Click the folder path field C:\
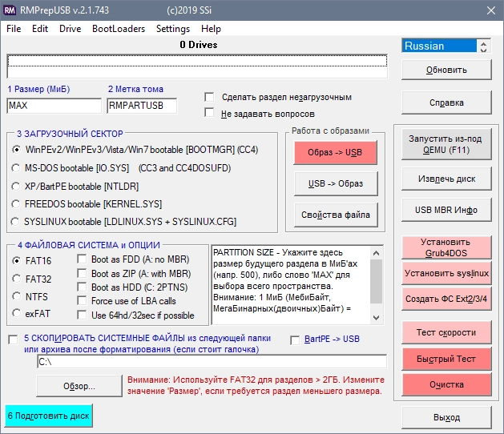 [212, 362]
